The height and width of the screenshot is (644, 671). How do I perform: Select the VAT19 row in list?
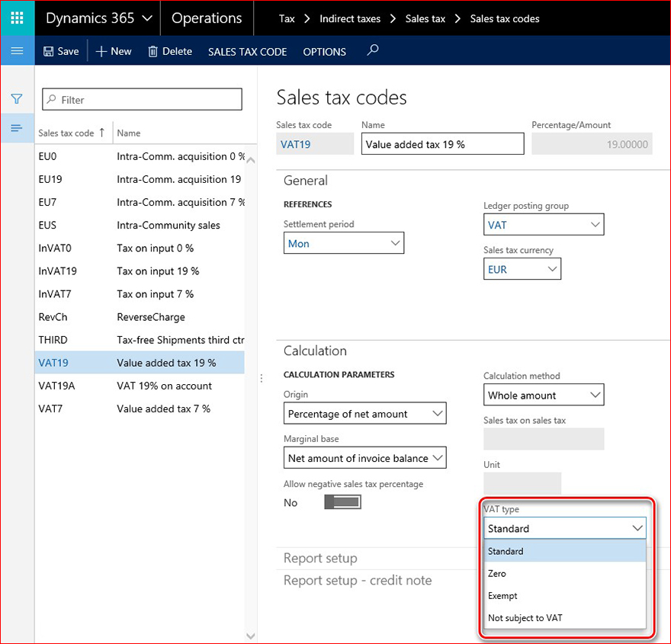[140, 363]
